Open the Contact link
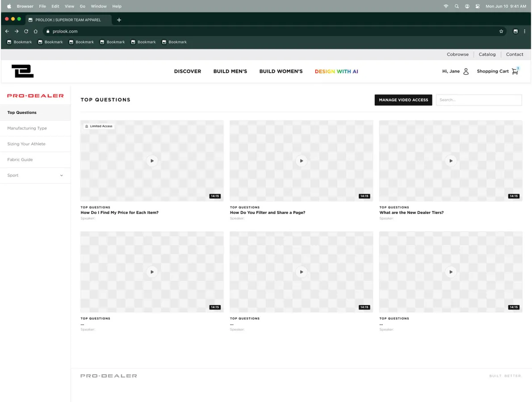Image resolution: width=532 pixels, height=402 pixels. click(515, 54)
